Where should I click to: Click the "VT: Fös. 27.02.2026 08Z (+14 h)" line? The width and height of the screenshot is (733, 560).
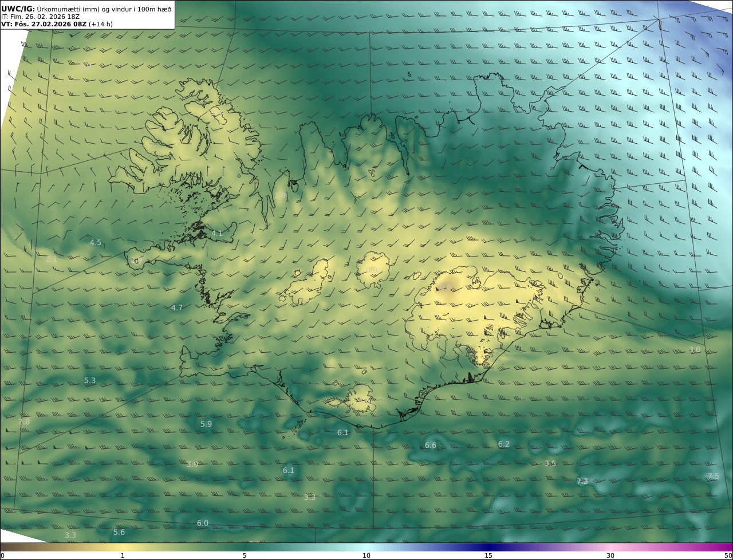(57, 24)
